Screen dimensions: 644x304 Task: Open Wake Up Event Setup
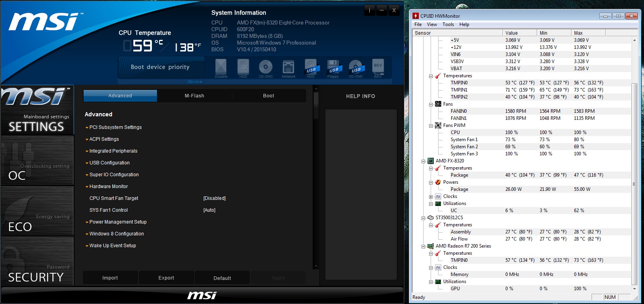[112, 246]
